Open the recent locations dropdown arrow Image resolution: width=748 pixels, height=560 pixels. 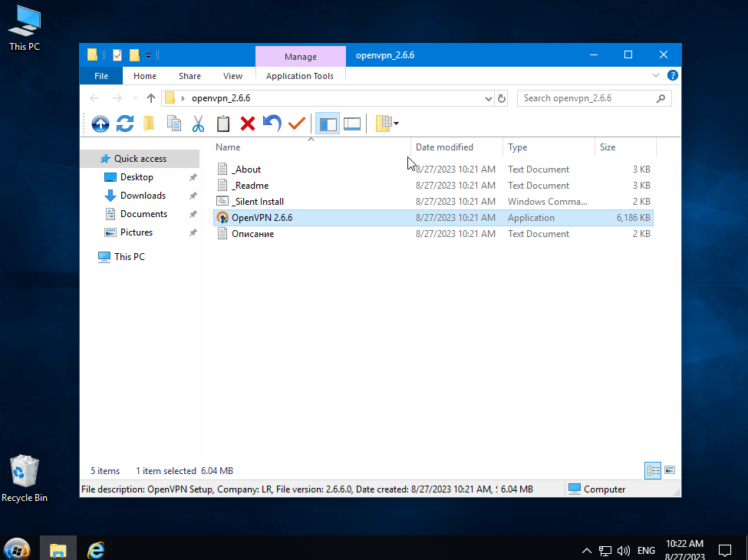coord(136,98)
